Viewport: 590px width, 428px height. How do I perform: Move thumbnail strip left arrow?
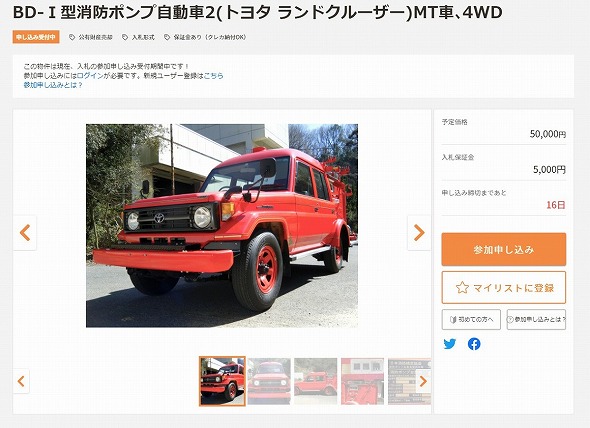click(x=21, y=381)
